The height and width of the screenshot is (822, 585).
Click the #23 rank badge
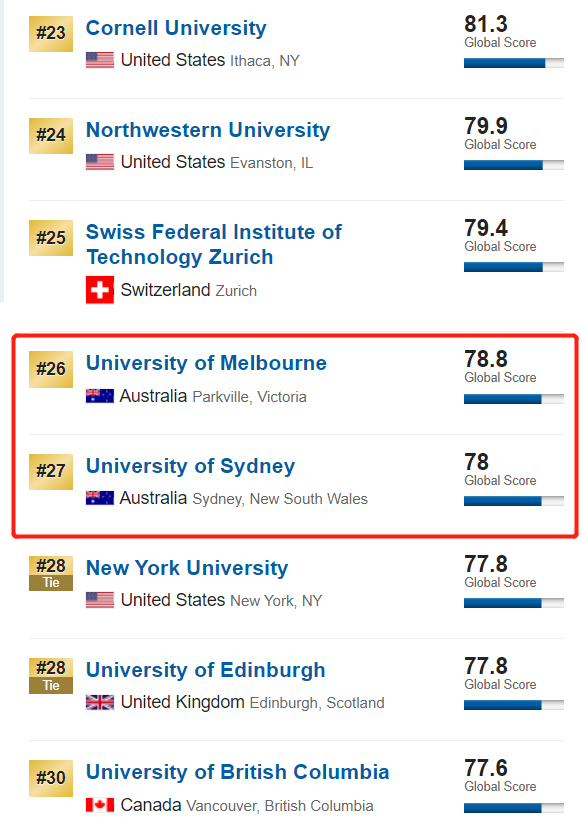pyautogui.click(x=51, y=34)
